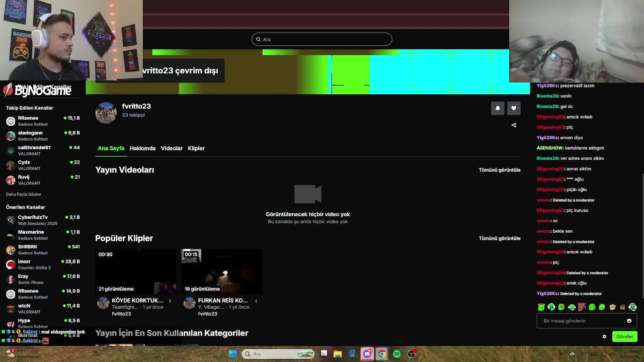The image size is (644, 362).
Task: Click Tümünü görüntüle for Popüler Klipler
Action: (500, 238)
